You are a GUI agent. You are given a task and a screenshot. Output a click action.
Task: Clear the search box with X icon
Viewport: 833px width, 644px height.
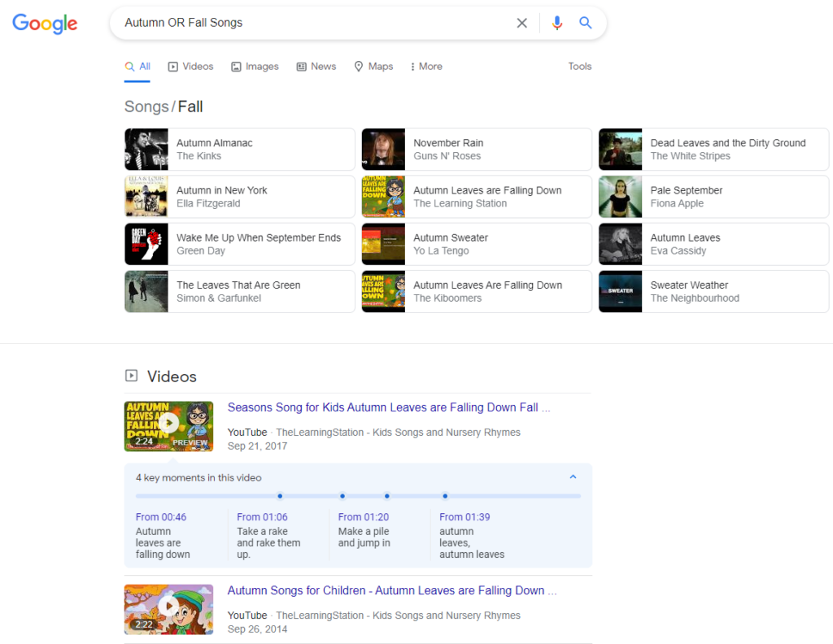click(521, 23)
